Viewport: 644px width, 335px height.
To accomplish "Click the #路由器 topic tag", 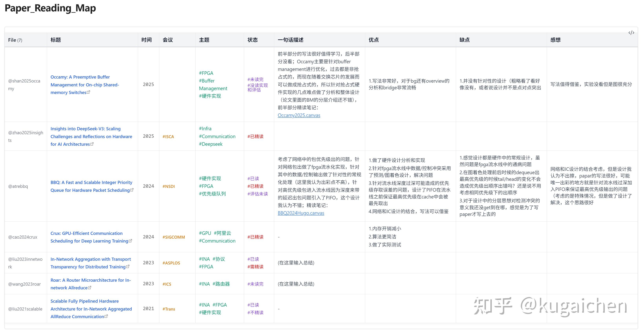I will point(221,284).
